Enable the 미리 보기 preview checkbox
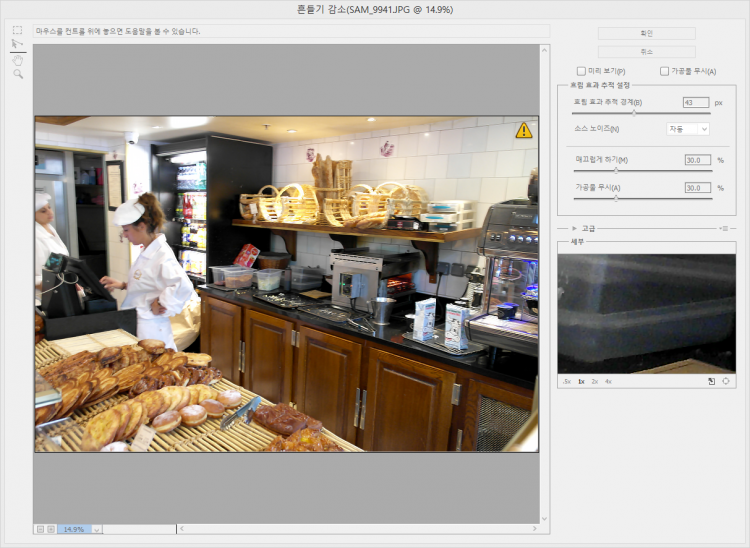Viewport: 750px width, 548px height. (582, 71)
